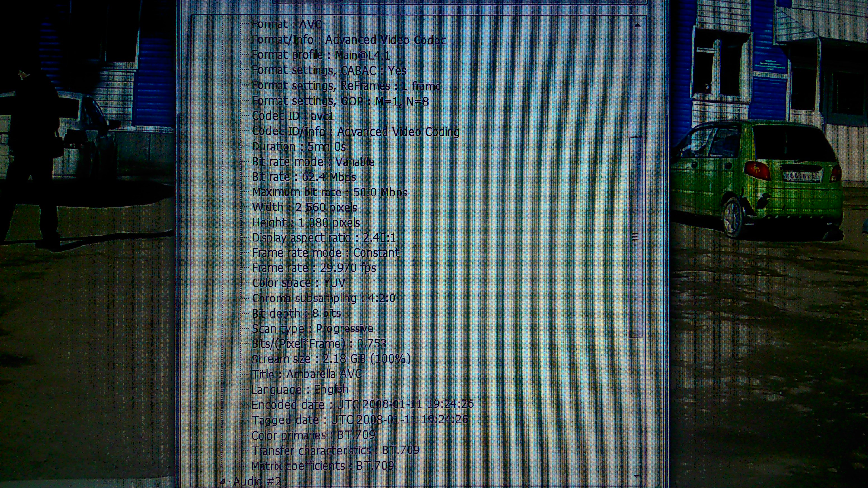Click the scroll up arrow
The height and width of the screenshot is (488, 868).
tap(637, 26)
